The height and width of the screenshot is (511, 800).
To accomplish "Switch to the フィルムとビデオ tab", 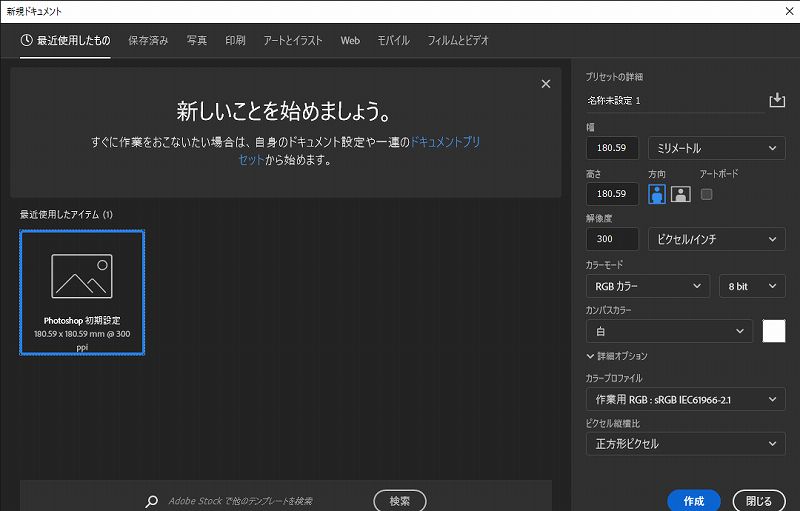I will tap(458, 40).
